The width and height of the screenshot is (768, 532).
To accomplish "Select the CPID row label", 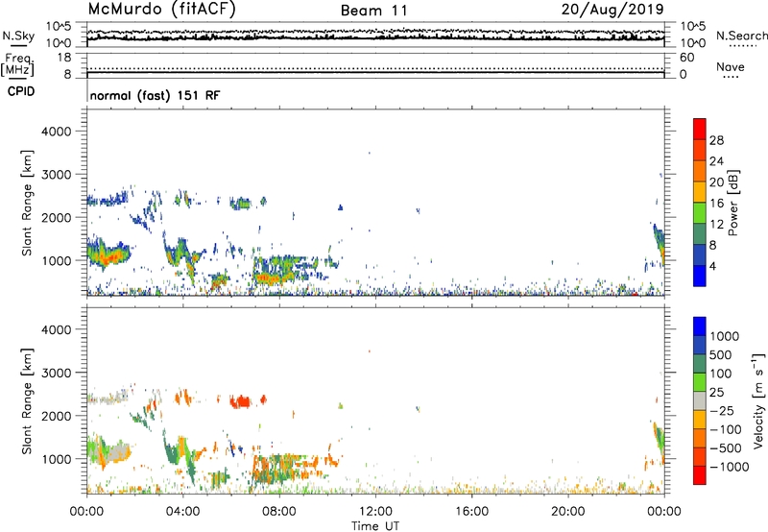I will point(21,91).
